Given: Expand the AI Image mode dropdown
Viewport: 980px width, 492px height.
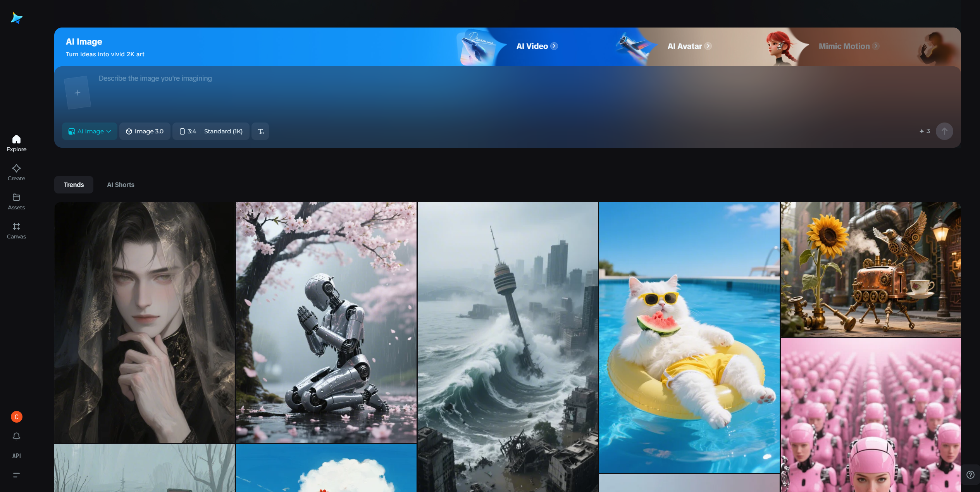Looking at the screenshot, I should tap(90, 131).
